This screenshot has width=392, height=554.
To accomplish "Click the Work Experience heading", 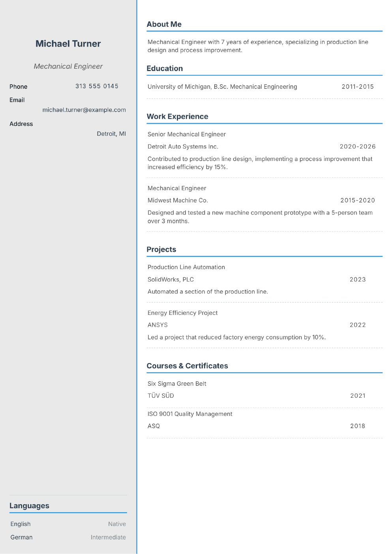I will pyautogui.click(x=177, y=116).
